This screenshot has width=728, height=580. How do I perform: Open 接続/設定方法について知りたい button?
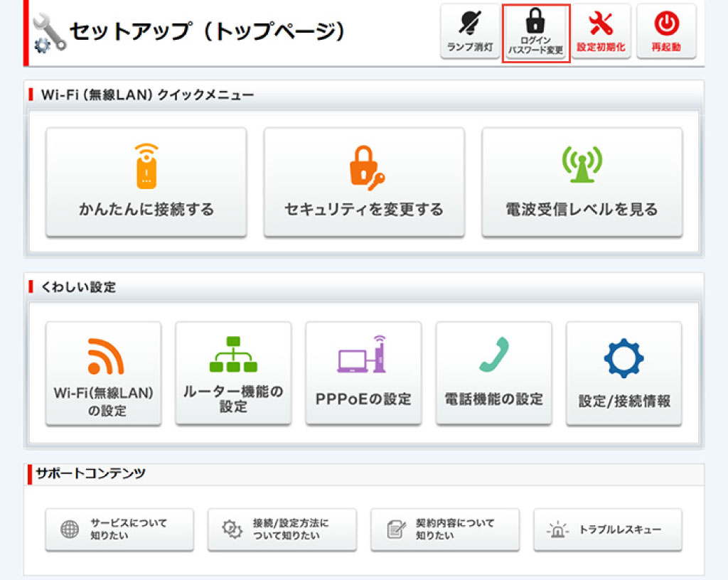pos(282,530)
